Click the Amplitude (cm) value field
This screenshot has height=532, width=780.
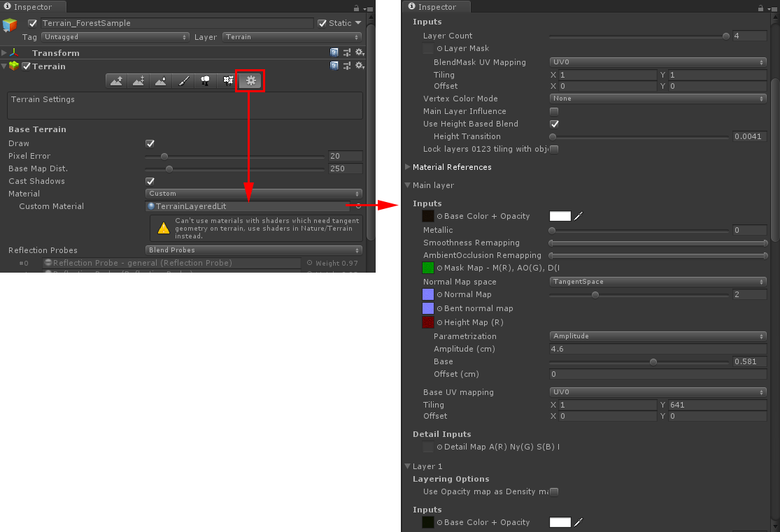click(658, 349)
